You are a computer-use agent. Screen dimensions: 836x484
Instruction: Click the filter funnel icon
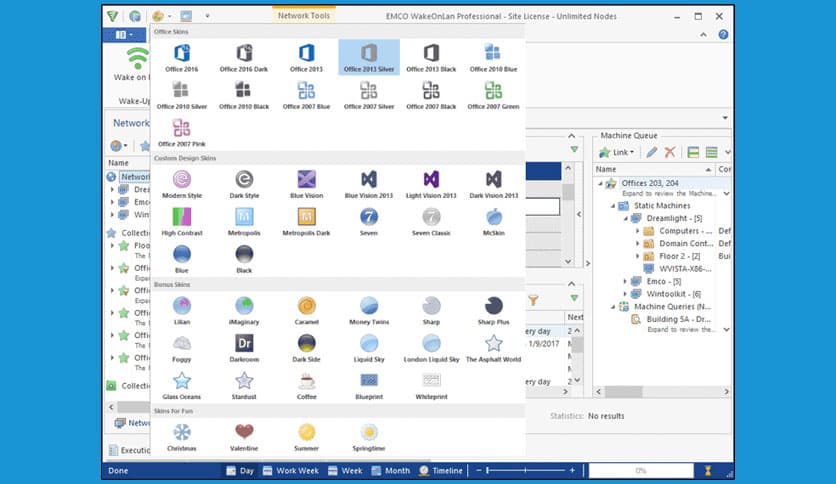coord(533,301)
